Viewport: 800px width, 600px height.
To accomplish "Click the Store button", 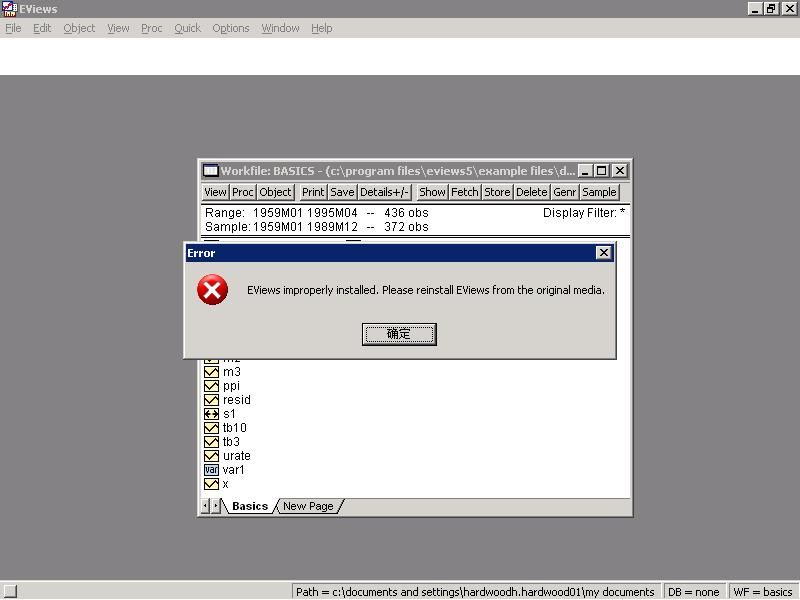I will coord(497,192).
